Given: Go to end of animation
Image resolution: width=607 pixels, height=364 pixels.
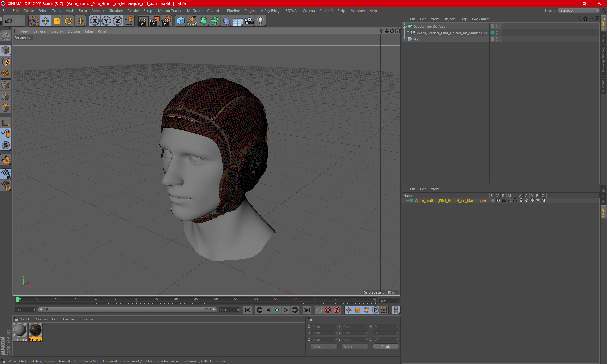Looking at the screenshot, I should click(x=307, y=310).
